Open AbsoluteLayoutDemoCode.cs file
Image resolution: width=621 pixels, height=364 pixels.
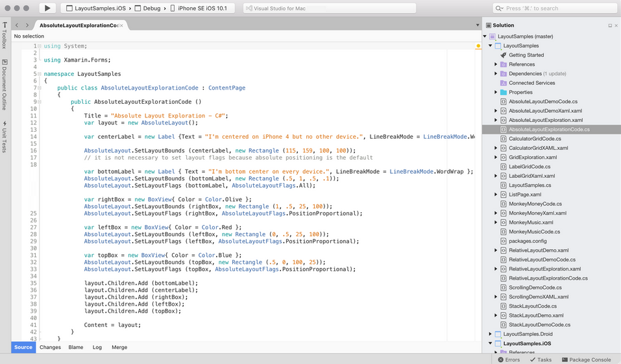(x=543, y=101)
